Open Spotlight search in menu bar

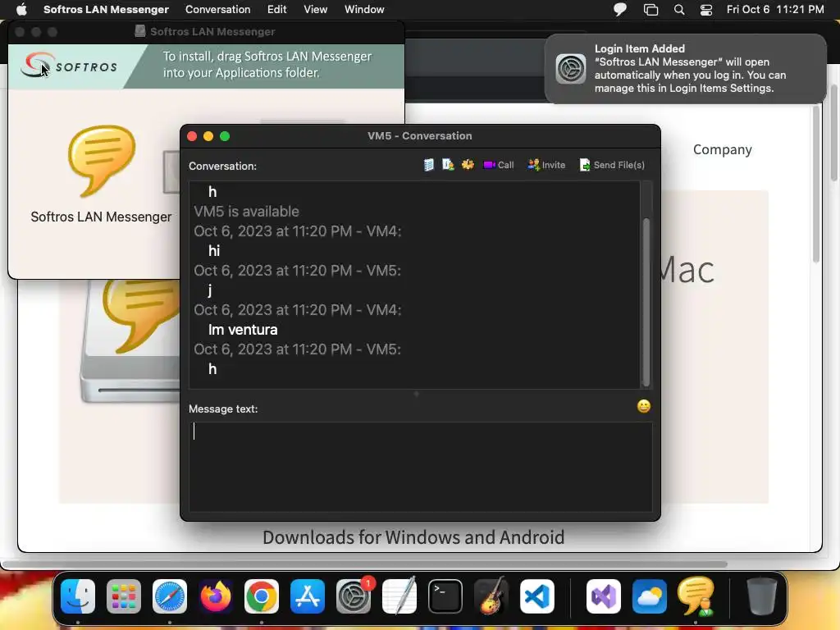click(678, 10)
